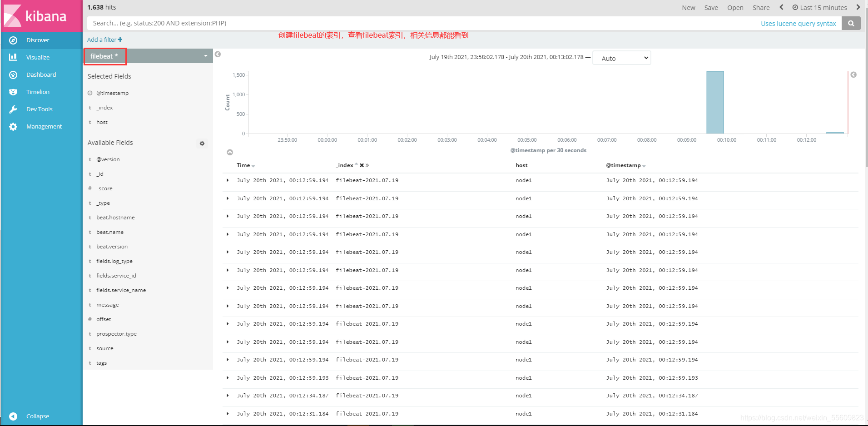
Task: Step time range forward chevron
Action: click(x=858, y=7)
